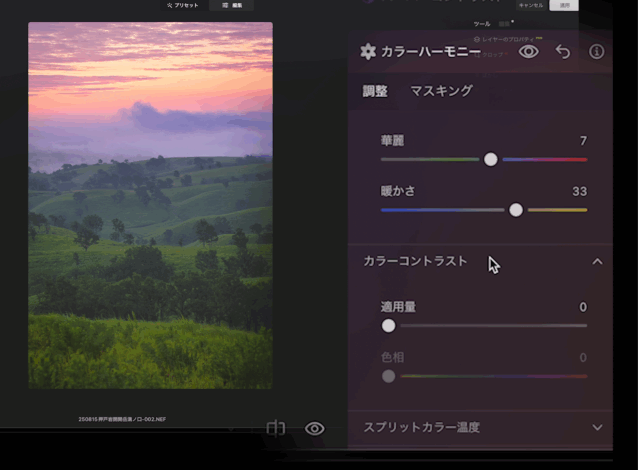Toggle the preview eye below the photo

pos(315,428)
